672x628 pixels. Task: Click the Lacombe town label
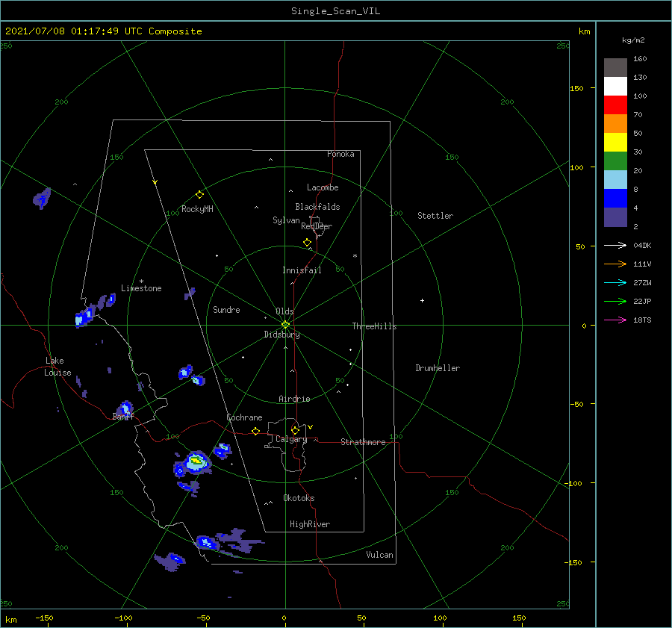[323, 187]
